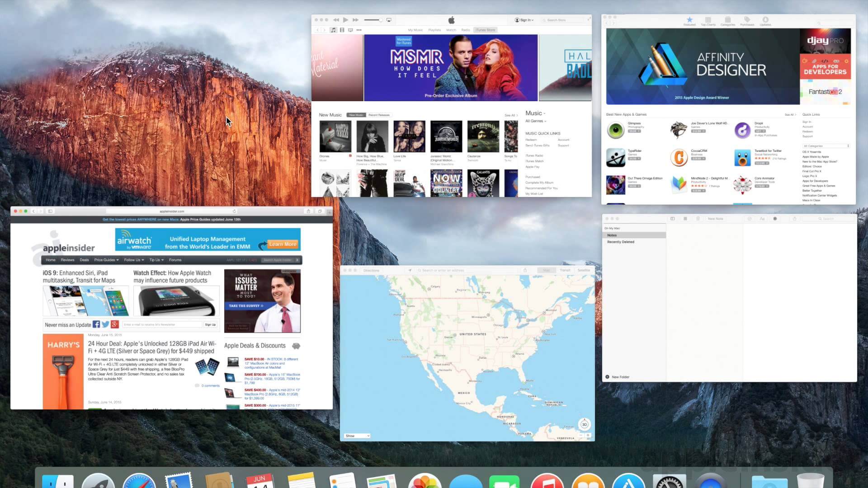Switch to the Radio tab in iTunes

(x=466, y=30)
